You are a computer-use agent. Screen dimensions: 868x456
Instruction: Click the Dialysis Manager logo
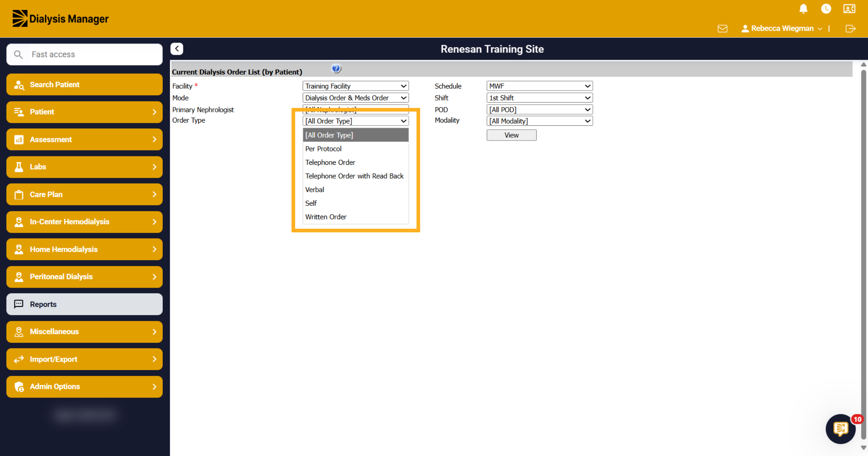tap(60, 18)
